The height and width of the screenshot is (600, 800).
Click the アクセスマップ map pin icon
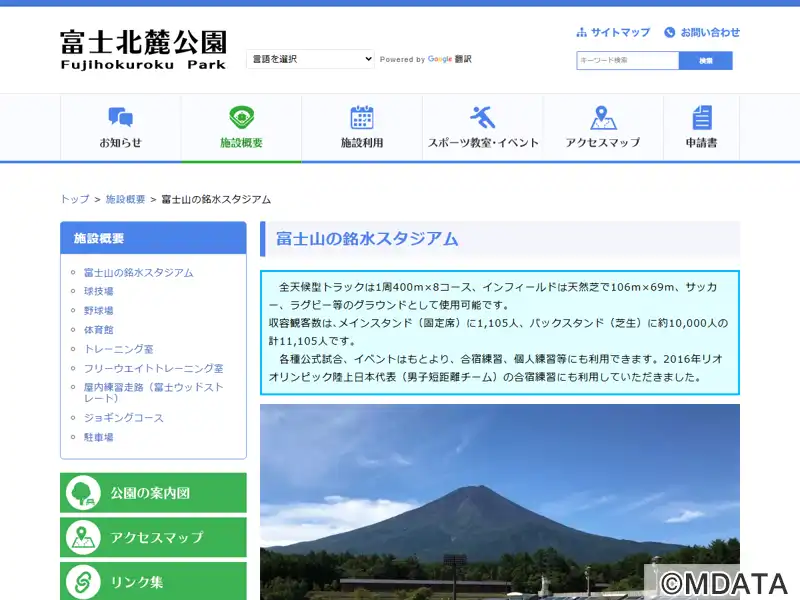(x=603, y=118)
